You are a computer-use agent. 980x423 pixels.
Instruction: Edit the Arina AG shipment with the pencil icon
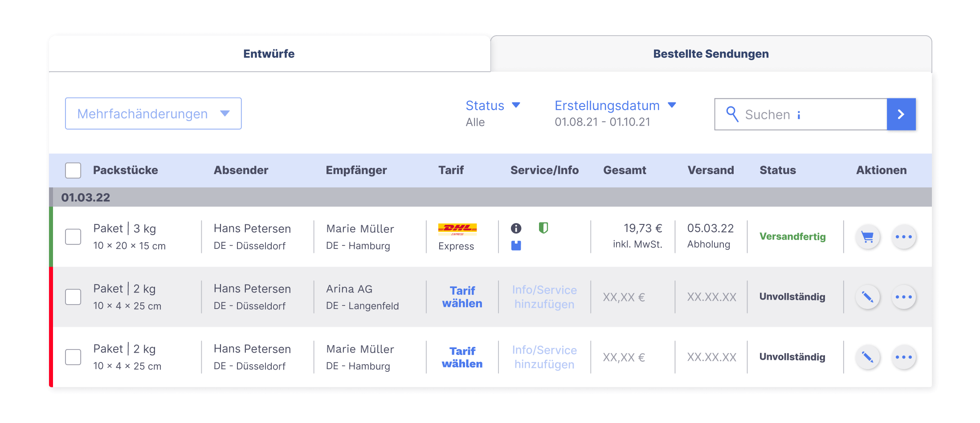(868, 297)
